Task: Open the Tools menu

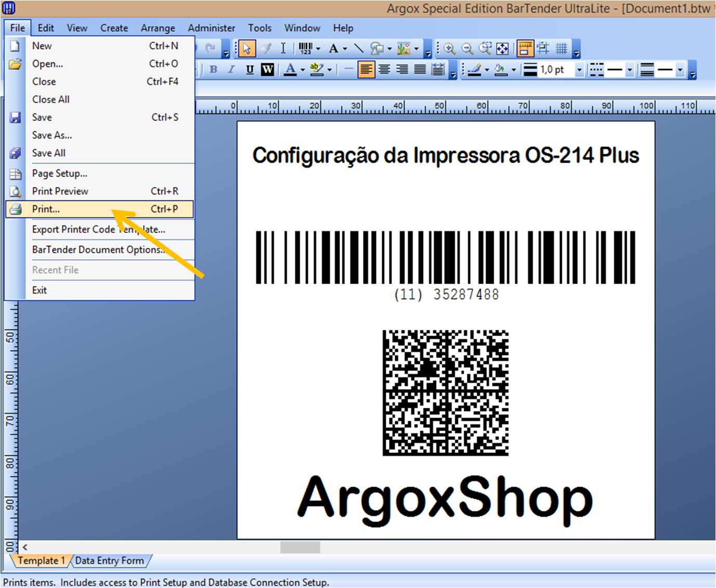Action: (260, 28)
